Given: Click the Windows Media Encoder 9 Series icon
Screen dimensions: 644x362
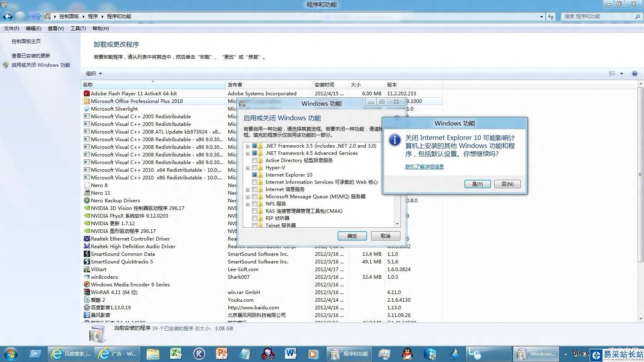Looking at the screenshot, I should pos(87,284).
